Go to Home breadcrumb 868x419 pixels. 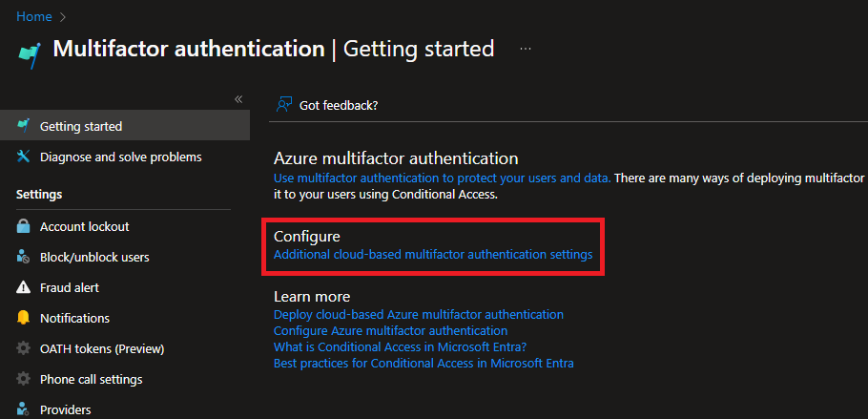tap(33, 16)
